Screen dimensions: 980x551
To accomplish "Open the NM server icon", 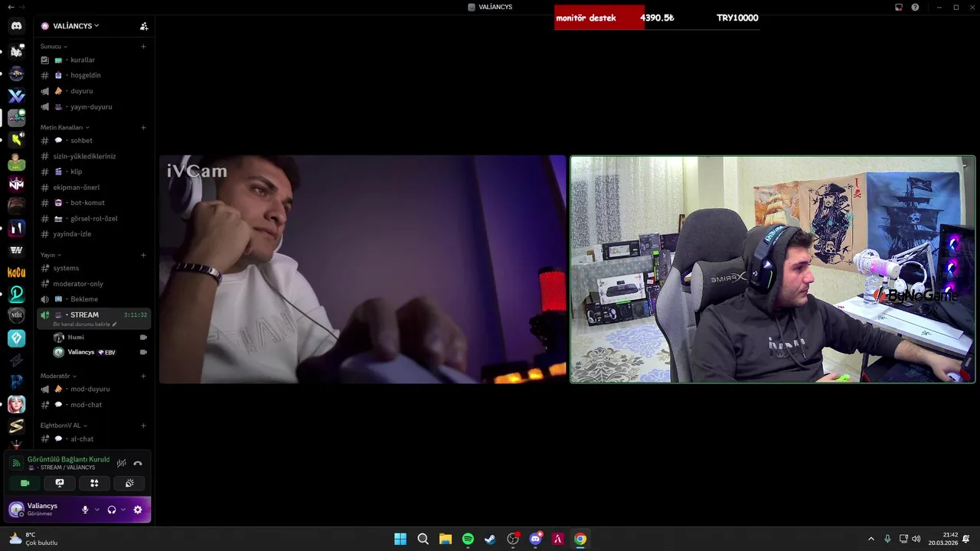I will point(16,184).
